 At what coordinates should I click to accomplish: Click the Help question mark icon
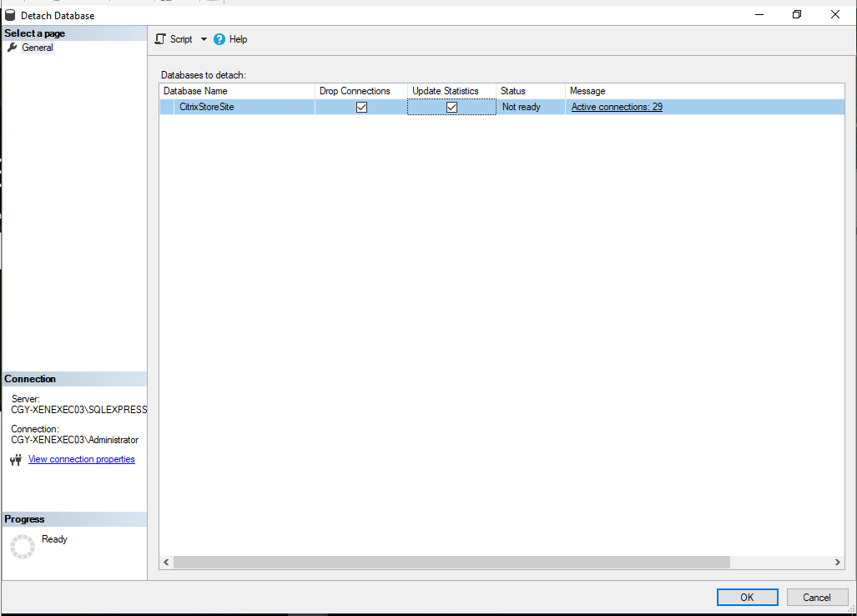[219, 39]
